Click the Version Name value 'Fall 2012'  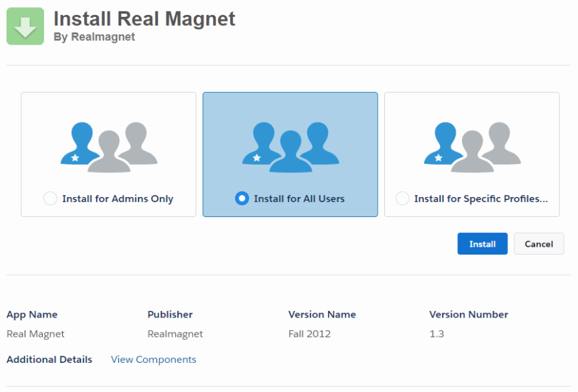(x=309, y=334)
